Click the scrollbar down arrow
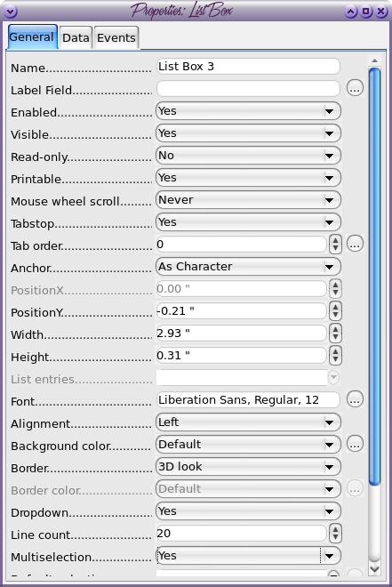Viewport: 392px width, 587px height. tap(374, 569)
